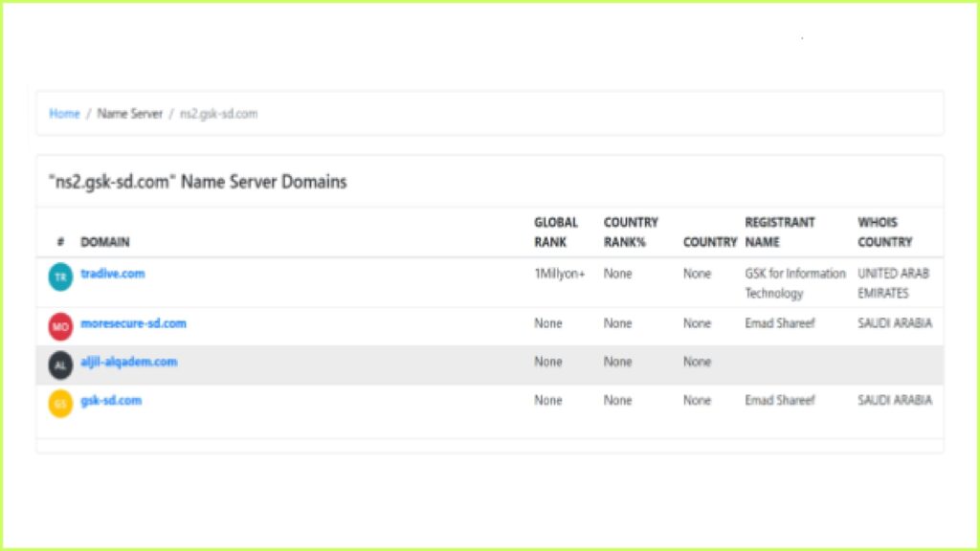Click the dark AL avatar icon
This screenshot has width=980, height=551.
pyautogui.click(x=60, y=364)
